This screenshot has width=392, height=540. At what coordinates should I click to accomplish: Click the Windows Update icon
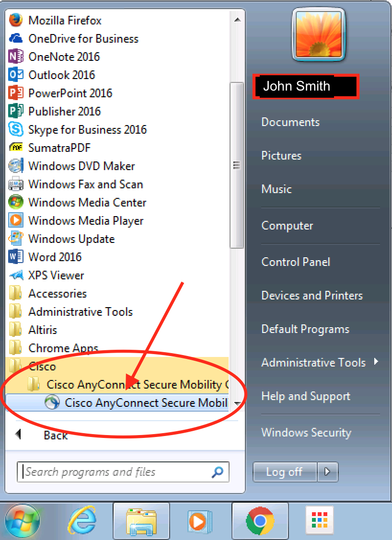[15, 239]
